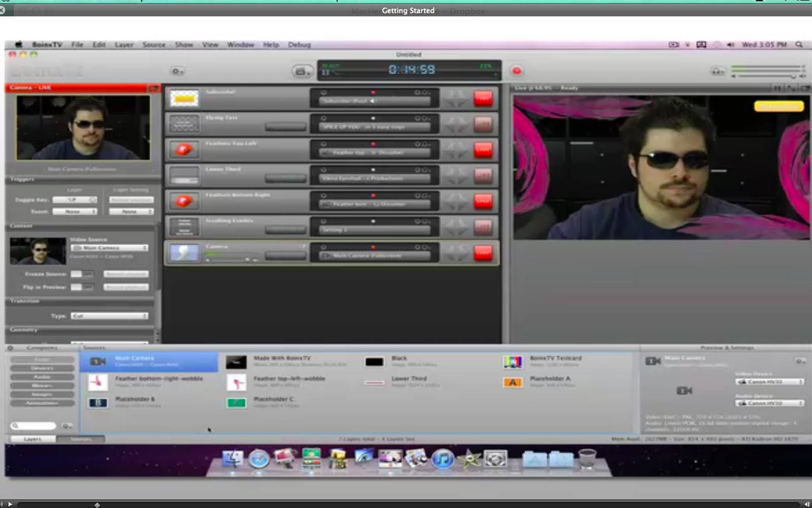The width and height of the screenshot is (812, 508).
Task: Open the Video Source dropdown
Action: pos(110,247)
